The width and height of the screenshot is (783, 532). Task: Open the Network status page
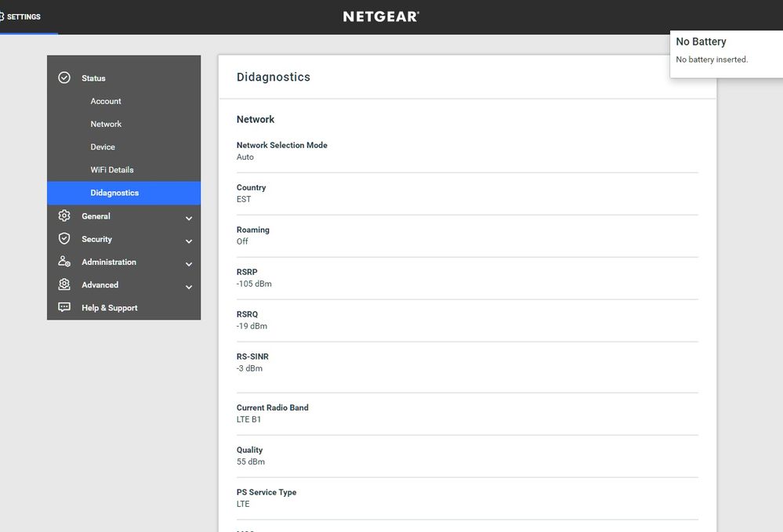point(106,124)
